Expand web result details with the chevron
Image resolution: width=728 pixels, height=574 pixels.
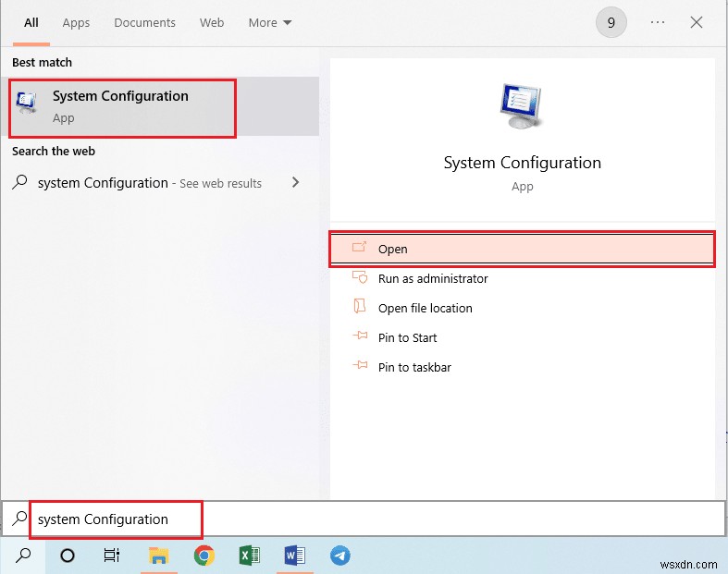point(295,182)
